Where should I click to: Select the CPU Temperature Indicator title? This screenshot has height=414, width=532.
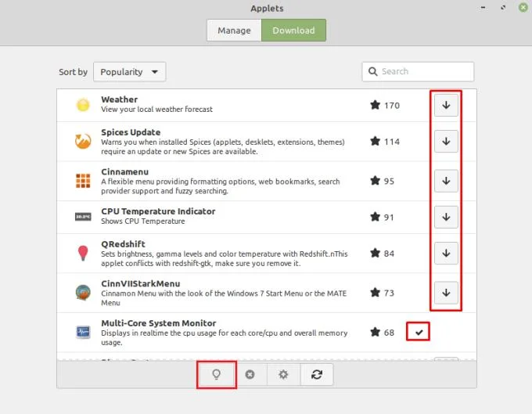pos(158,211)
